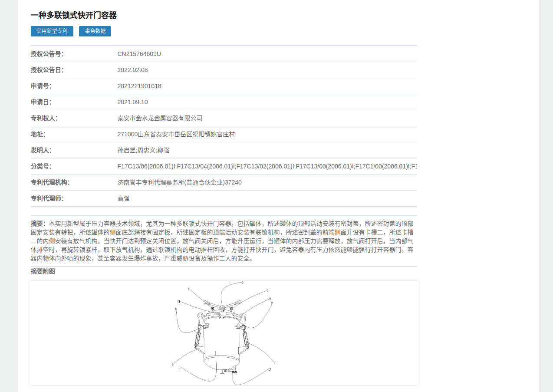Click the application date 2021.09.10
This screenshot has height=392, width=553.
tap(132, 102)
